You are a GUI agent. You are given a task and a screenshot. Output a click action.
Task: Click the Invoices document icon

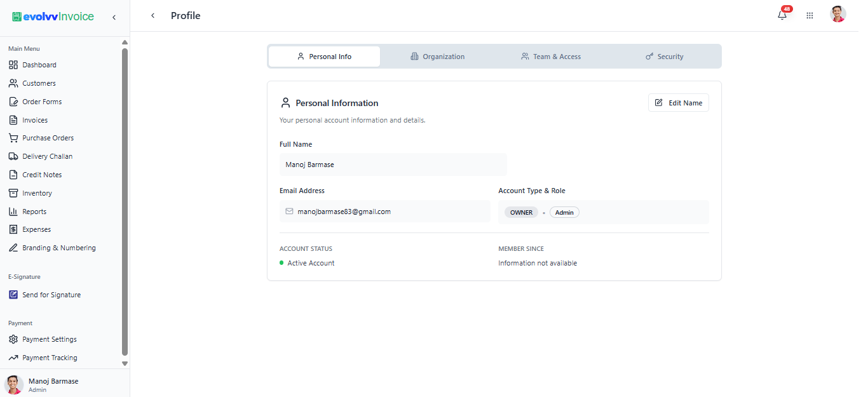pos(13,120)
